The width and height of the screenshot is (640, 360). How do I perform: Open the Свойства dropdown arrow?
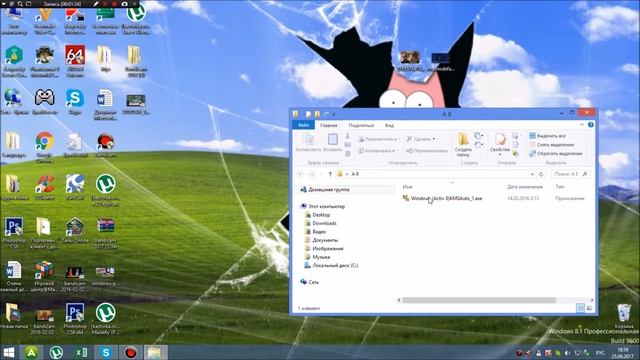click(x=500, y=155)
